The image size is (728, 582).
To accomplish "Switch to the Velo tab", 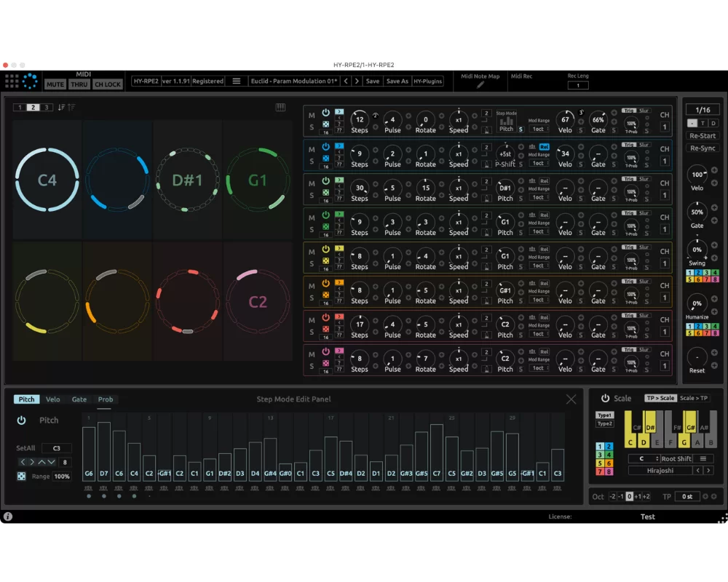I will coord(53,399).
